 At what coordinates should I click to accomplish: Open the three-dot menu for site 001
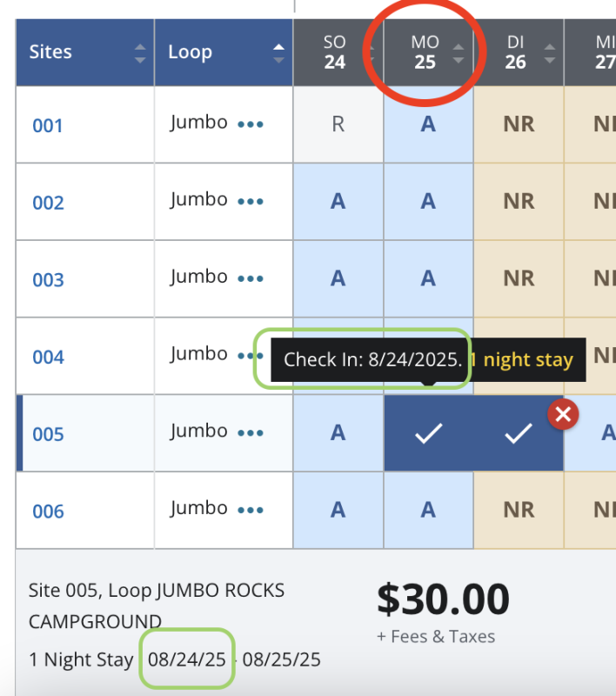(x=251, y=124)
